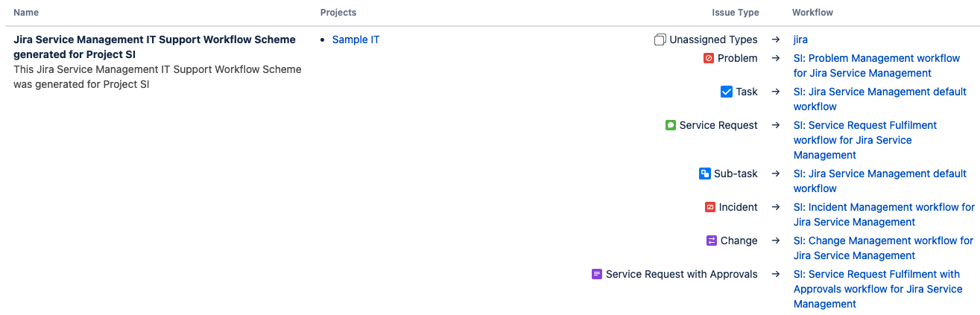Open the Task row's default workflow link
The image size is (980, 315).
pyautogui.click(x=880, y=99)
